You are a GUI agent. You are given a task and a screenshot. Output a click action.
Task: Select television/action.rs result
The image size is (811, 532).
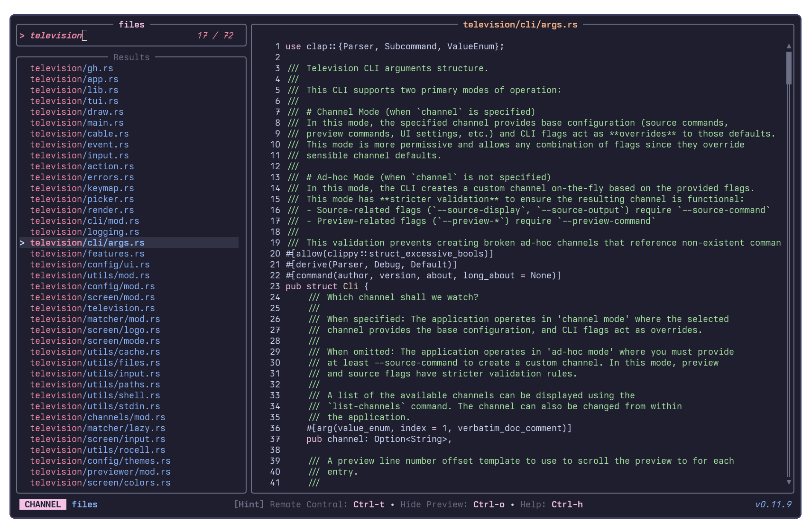click(x=82, y=166)
